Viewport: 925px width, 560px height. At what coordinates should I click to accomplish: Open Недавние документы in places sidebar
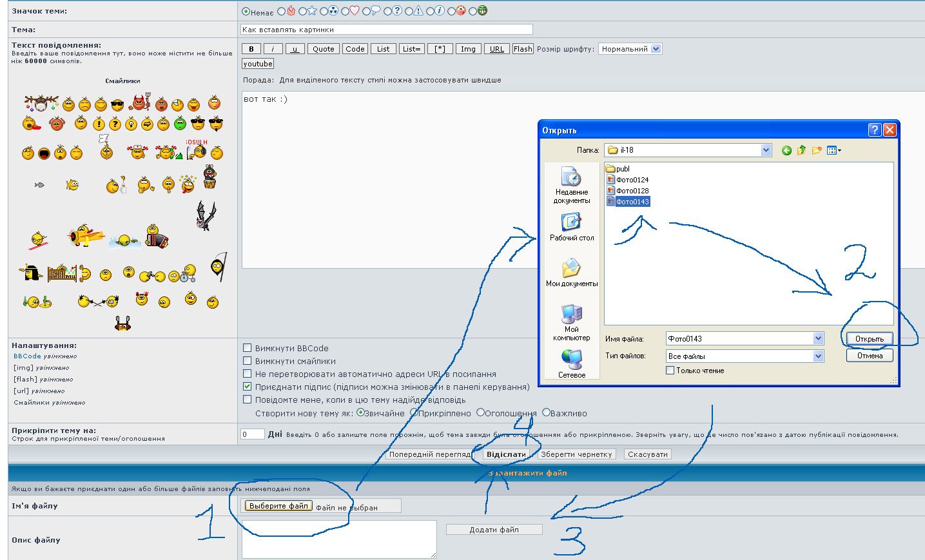[x=571, y=184]
